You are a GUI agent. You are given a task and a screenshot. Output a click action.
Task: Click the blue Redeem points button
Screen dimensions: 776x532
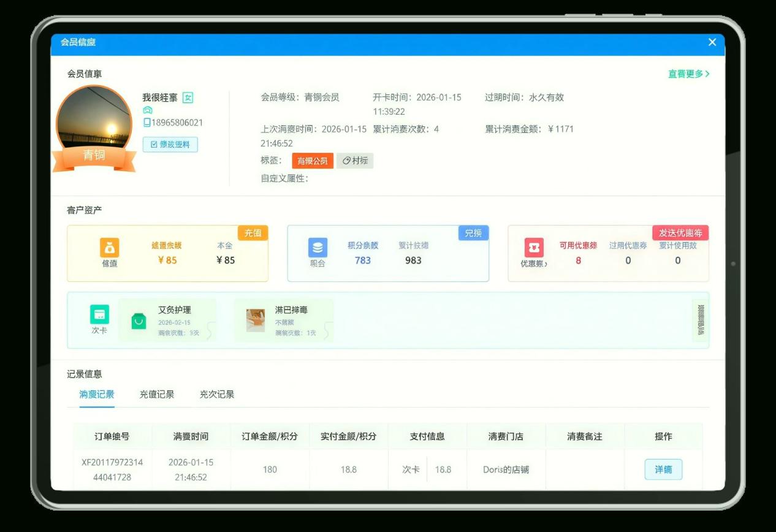[x=473, y=233]
